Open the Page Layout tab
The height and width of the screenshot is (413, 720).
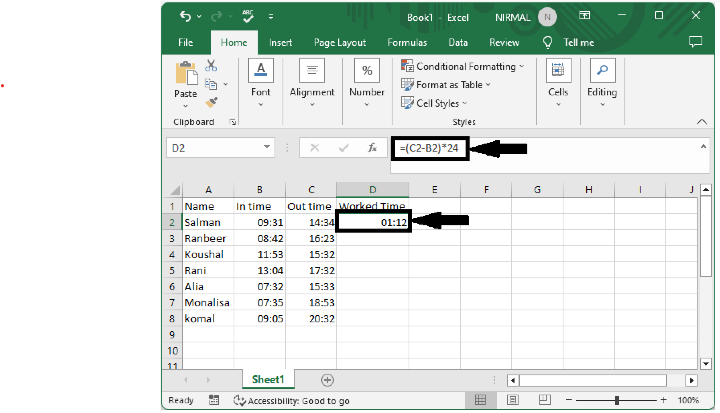coord(340,42)
